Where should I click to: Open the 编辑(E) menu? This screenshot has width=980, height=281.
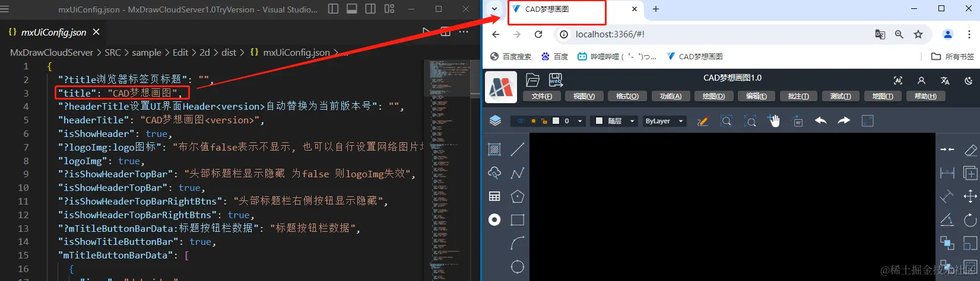tap(756, 96)
